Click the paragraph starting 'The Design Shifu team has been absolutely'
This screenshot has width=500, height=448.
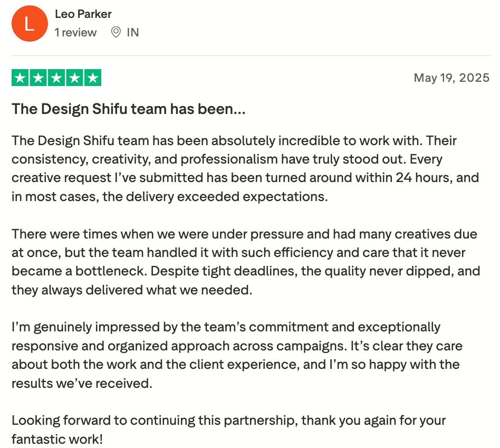pos(245,168)
